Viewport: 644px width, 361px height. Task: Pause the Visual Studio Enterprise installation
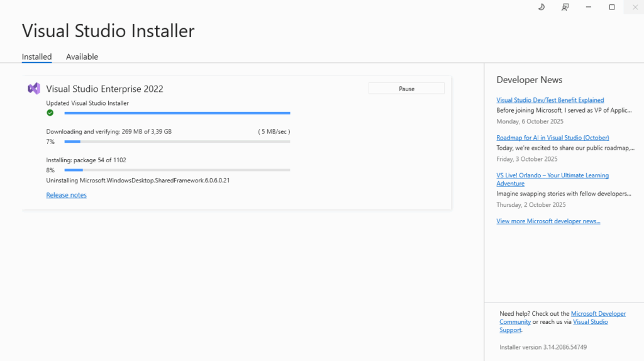406,89
